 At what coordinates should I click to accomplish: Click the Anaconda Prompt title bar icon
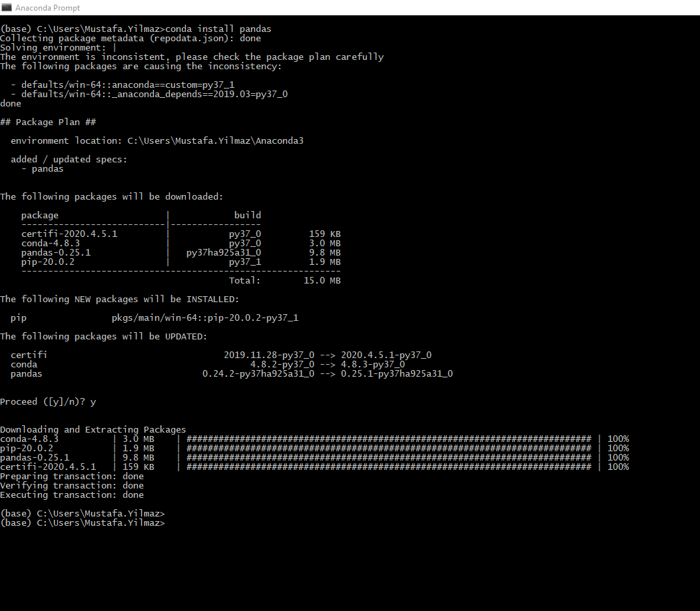pos(6,7)
